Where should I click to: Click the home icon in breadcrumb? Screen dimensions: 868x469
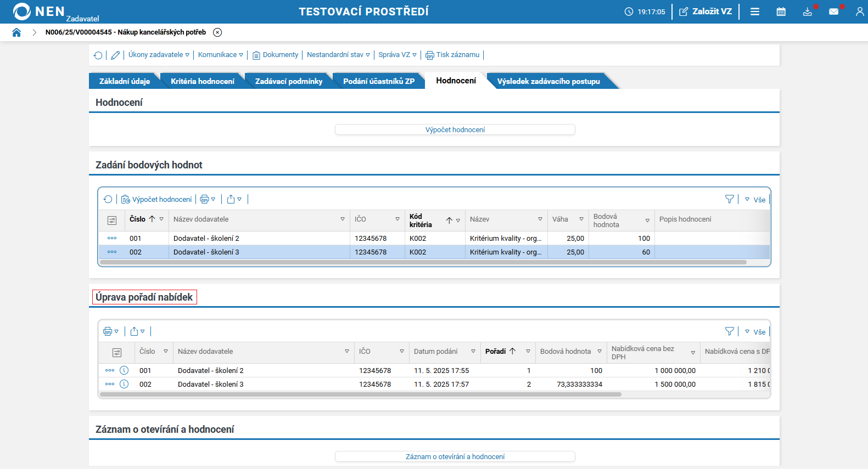tap(16, 32)
